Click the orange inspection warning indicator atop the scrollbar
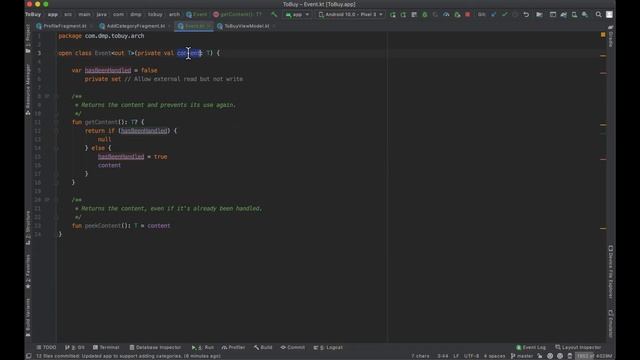 pos(603,35)
